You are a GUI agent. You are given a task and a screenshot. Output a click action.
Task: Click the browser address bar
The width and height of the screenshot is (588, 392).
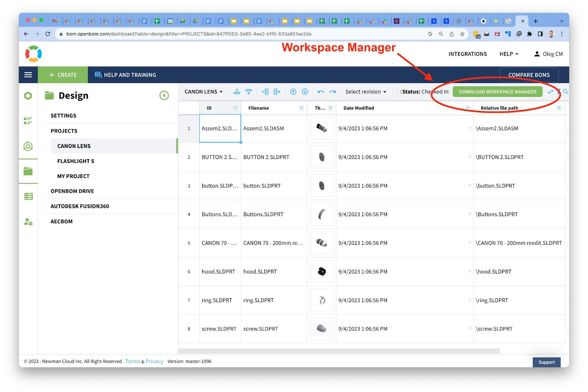click(x=243, y=34)
